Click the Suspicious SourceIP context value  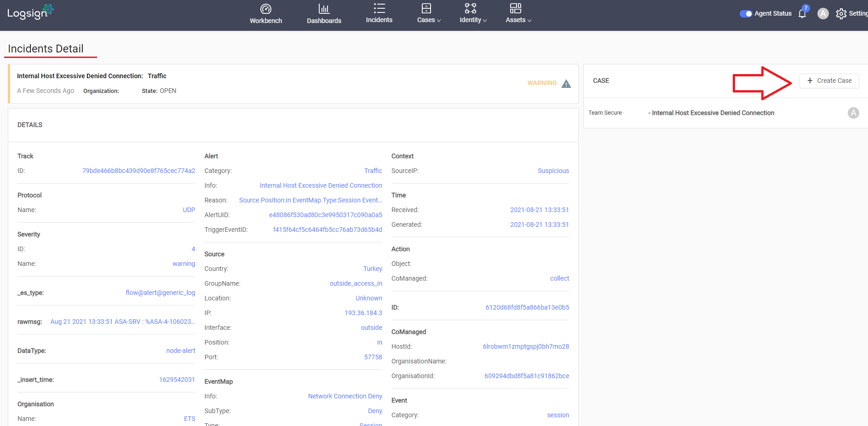point(553,171)
